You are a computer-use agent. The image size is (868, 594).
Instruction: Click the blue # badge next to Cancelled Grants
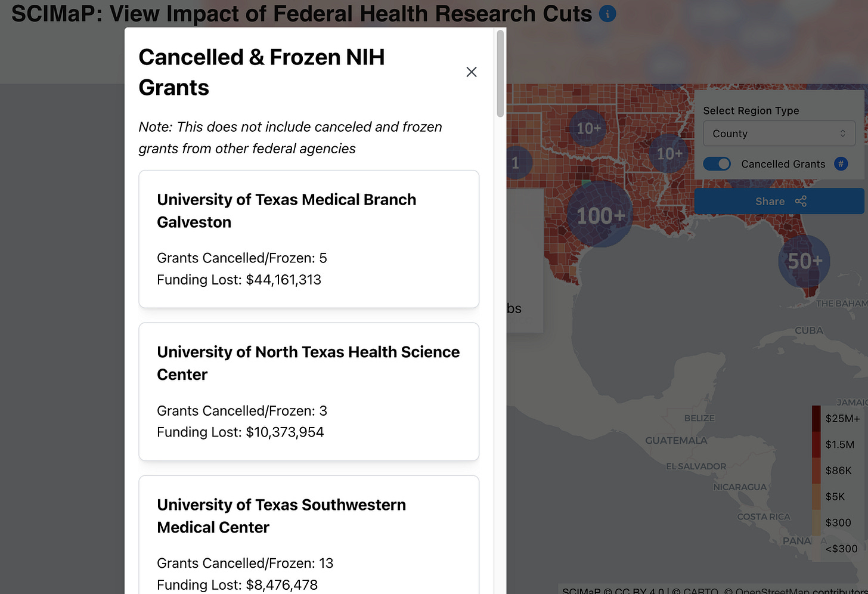841,163
